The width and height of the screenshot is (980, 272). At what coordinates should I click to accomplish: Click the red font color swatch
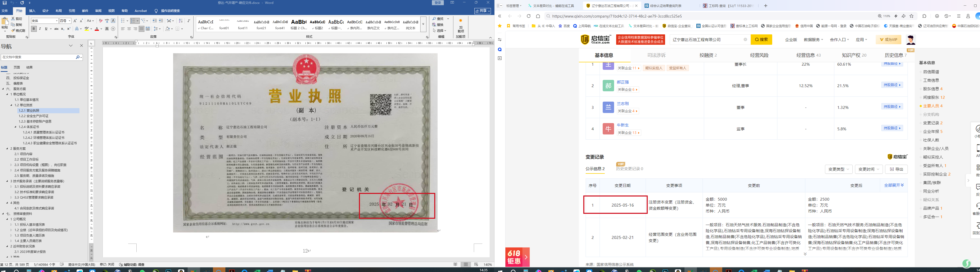97,29
